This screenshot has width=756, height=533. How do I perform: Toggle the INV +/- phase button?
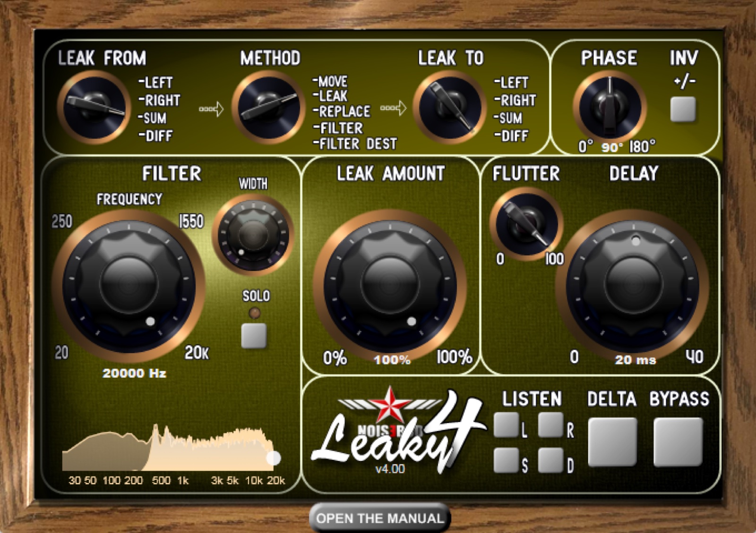tap(683, 109)
